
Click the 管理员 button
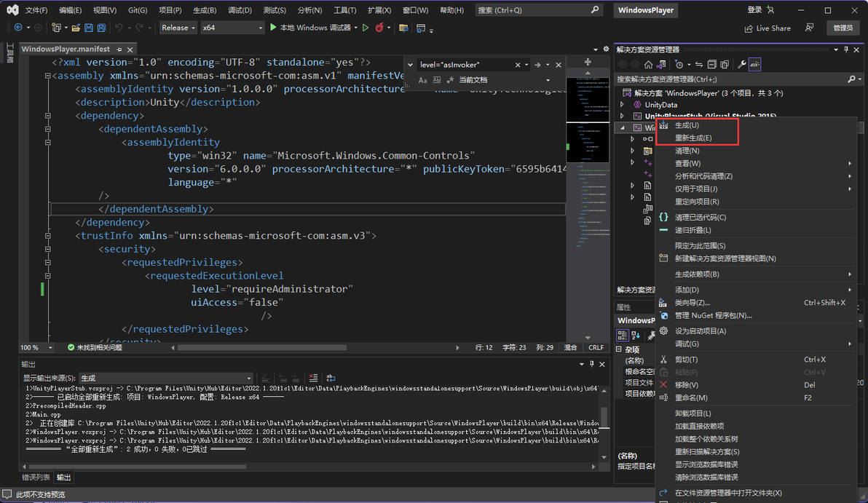pos(843,28)
